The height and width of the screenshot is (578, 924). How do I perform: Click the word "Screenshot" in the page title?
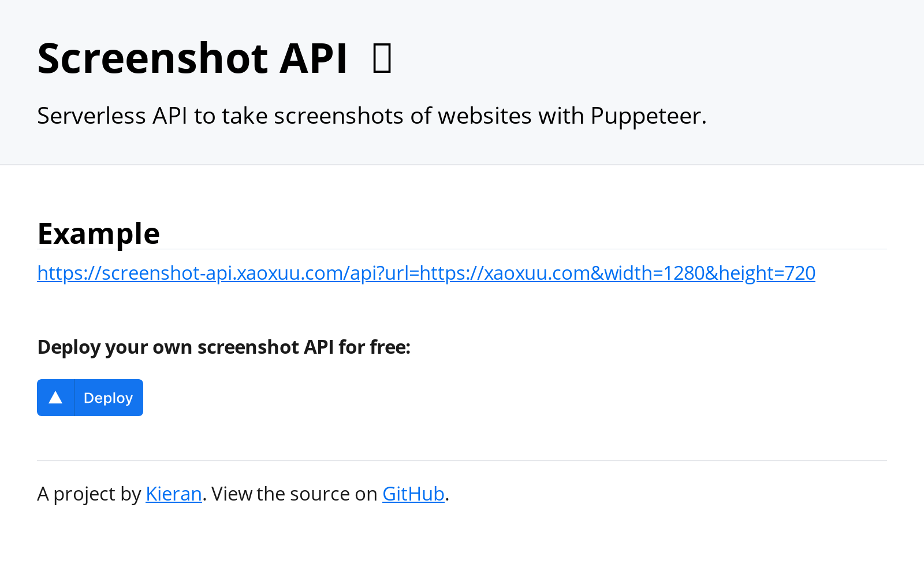[152, 58]
